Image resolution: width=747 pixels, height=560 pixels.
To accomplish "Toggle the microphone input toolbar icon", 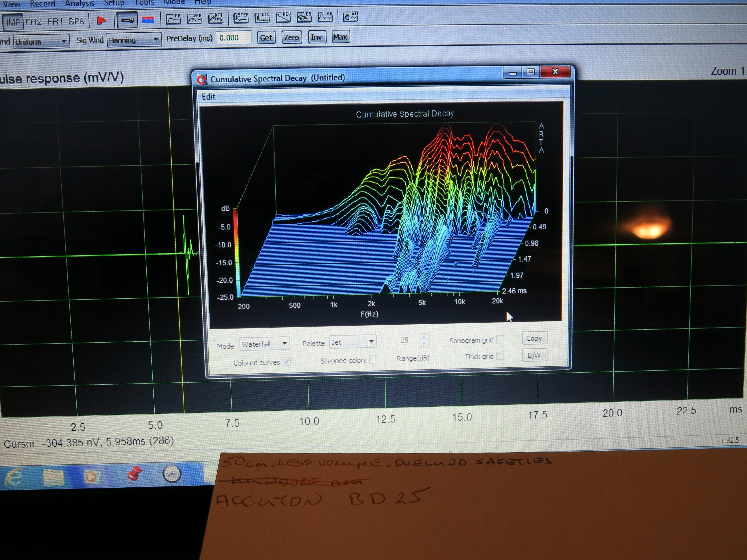I will [x=127, y=20].
